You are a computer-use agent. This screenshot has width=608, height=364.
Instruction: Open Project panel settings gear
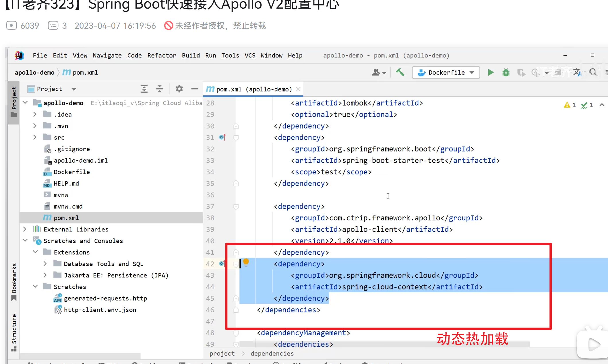click(179, 89)
